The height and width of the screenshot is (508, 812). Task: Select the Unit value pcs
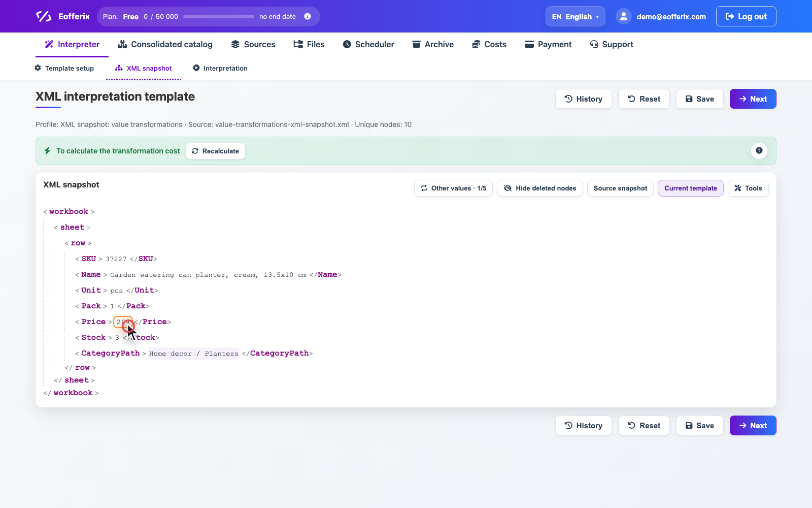116,291
